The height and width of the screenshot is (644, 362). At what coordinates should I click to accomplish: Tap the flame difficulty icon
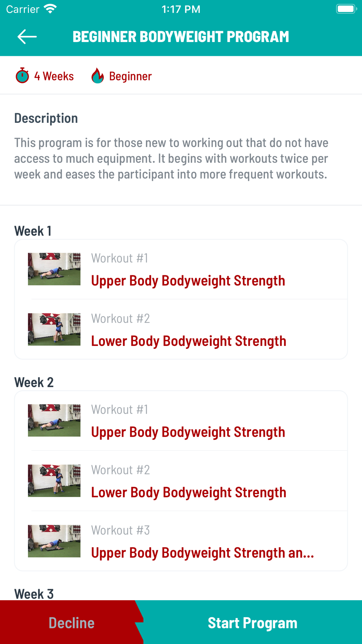[97, 76]
